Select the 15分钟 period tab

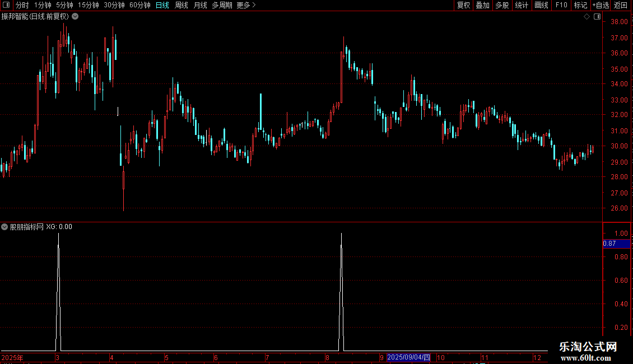click(x=89, y=5)
